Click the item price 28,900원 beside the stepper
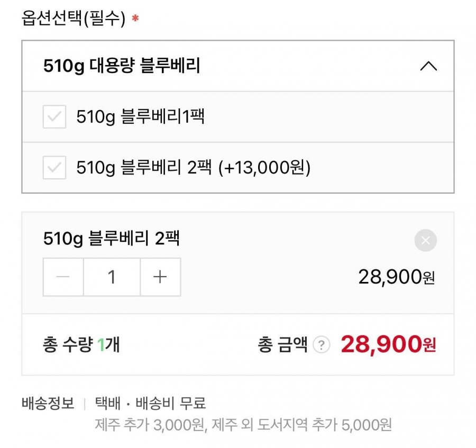 pos(396,277)
